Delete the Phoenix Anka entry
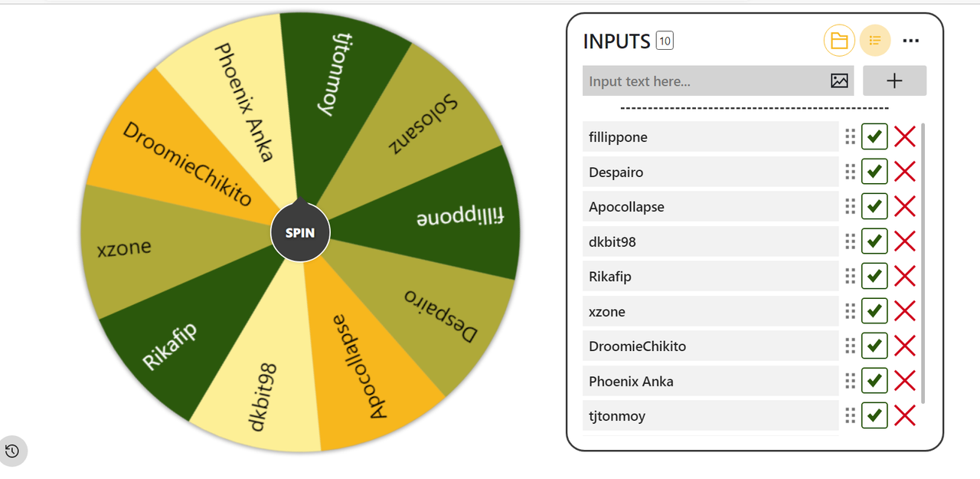Image resolution: width=980 pixels, height=479 pixels. point(905,381)
